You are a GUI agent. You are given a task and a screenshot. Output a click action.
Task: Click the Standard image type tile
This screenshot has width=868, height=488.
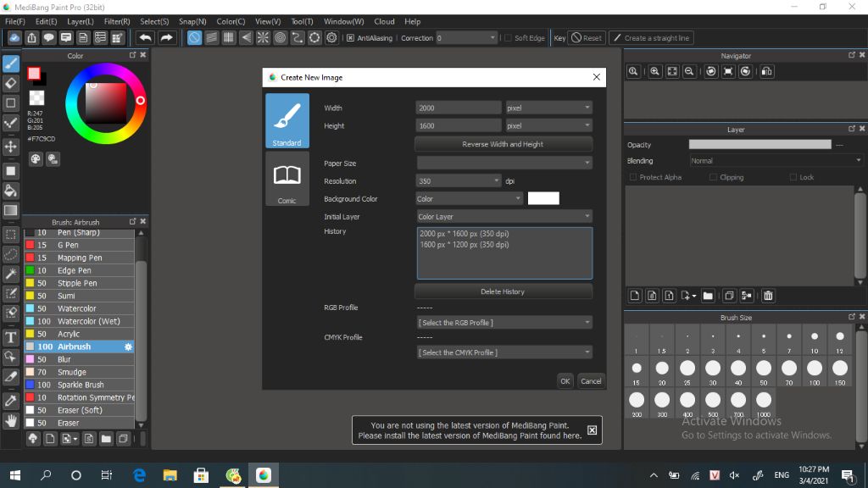point(287,120)
